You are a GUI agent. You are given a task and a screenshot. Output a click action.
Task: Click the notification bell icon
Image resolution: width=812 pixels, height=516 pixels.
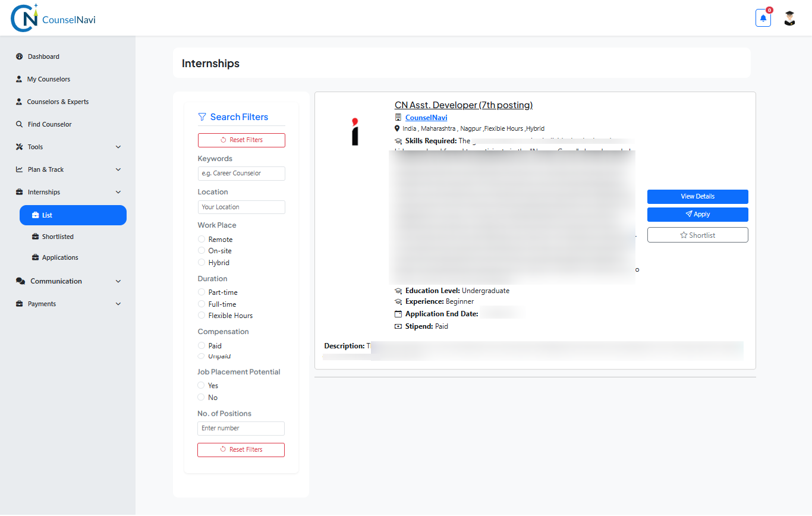point(763,18)
